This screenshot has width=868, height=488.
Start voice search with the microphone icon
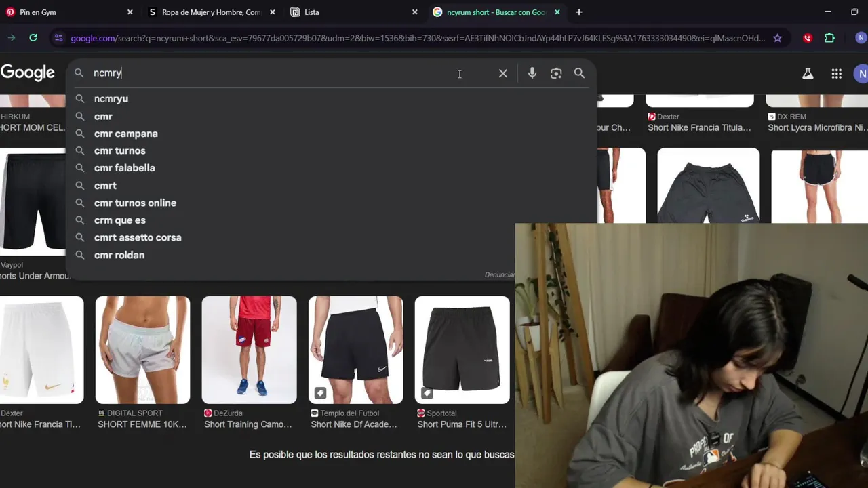pos(532,73)
